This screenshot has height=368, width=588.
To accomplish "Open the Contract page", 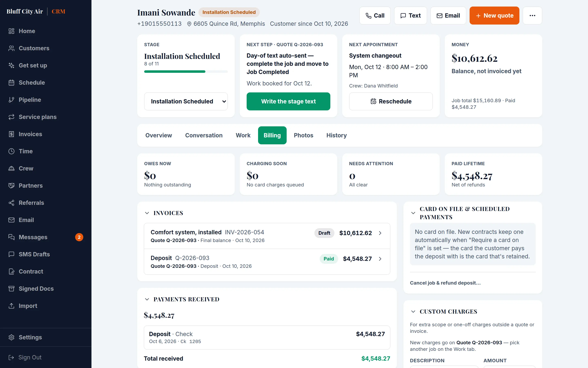I will [46, 271].
